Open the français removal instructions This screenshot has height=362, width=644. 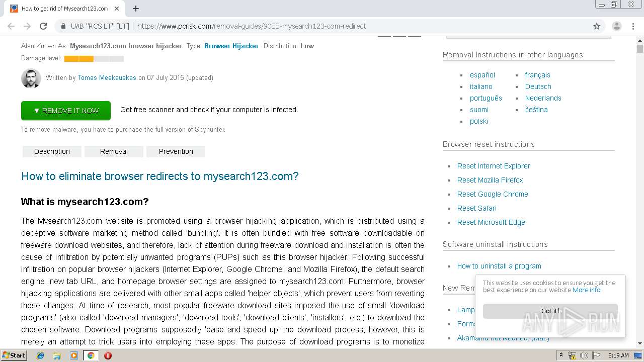538,75
